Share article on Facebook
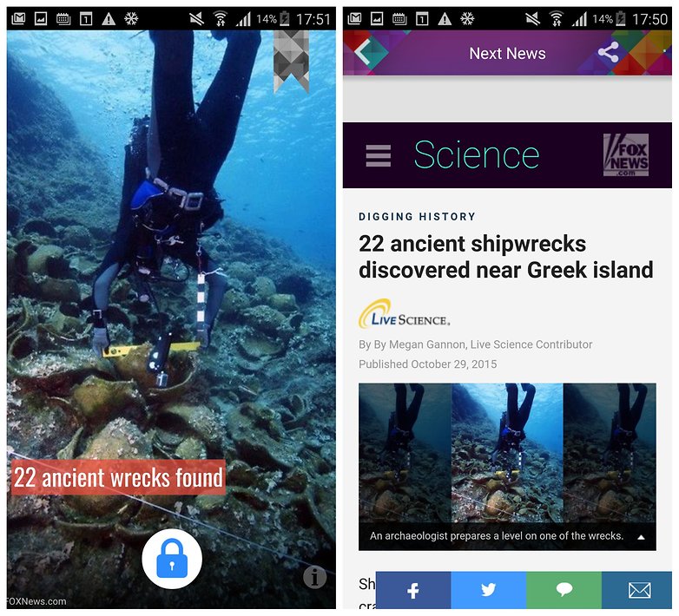Screen dimensions: 679x616 [413, 590]
